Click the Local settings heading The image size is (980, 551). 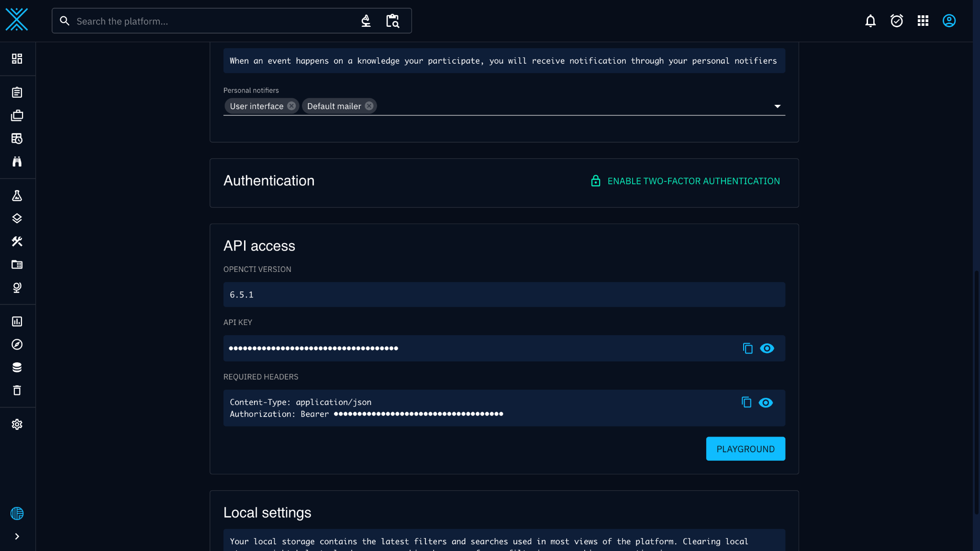point(267,512)
